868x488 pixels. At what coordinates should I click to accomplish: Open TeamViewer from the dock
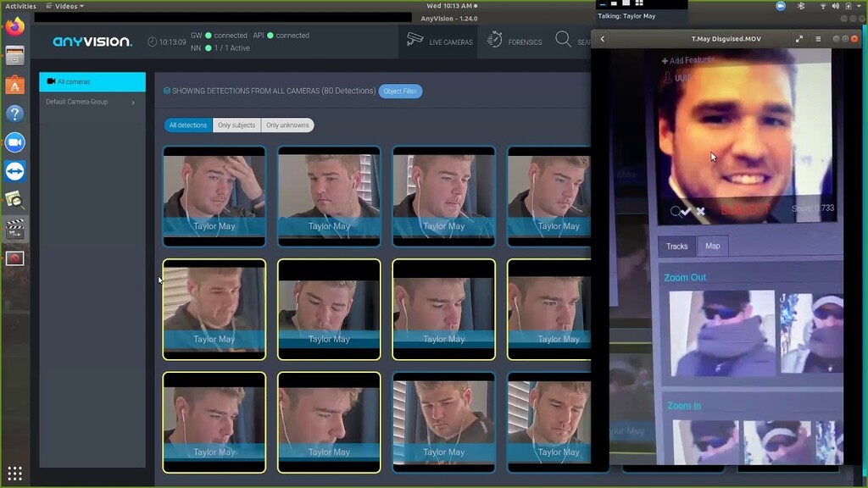click(14, 172)
